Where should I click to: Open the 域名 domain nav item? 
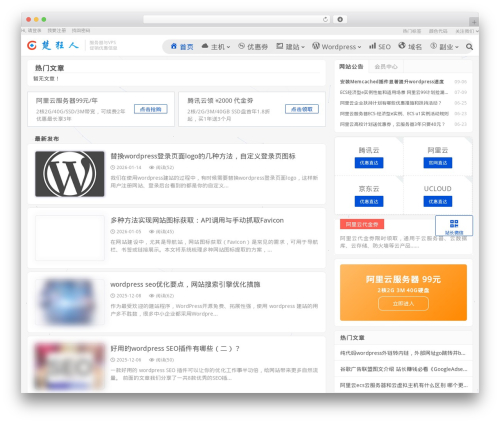pos(410,47)
